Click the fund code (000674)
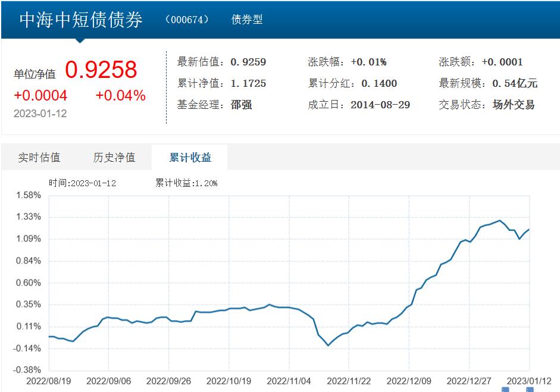The width and height of the screenshot is (560, 392). (187, 19)
